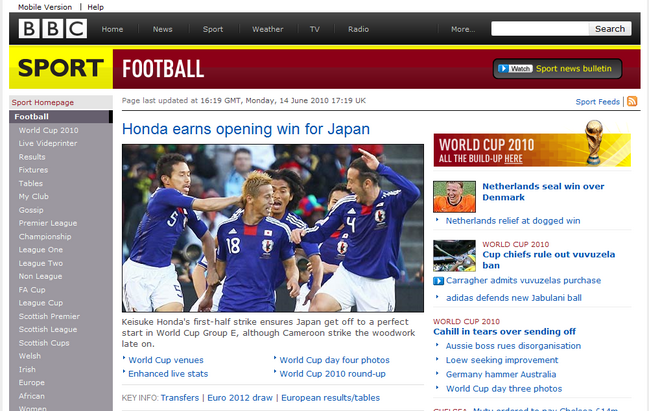
Task: Open Radio in BBC navigation bar
Action: click(x=358, y=29)
